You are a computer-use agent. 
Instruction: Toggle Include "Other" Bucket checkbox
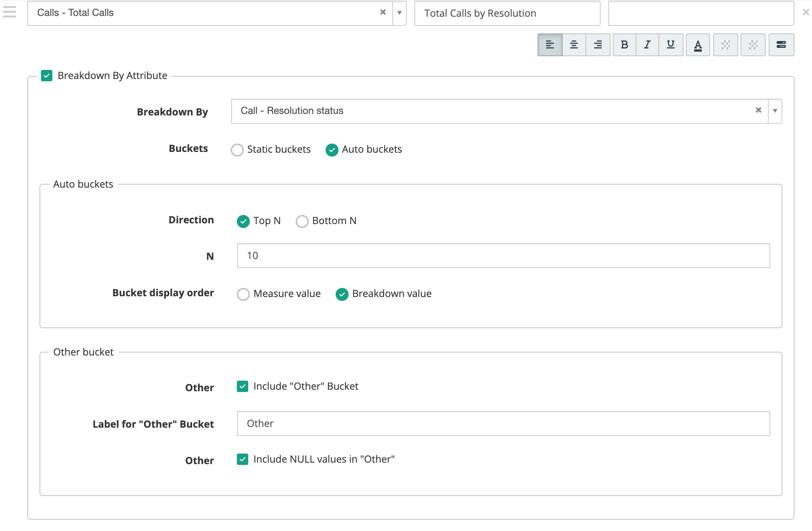tap(243, 386)
